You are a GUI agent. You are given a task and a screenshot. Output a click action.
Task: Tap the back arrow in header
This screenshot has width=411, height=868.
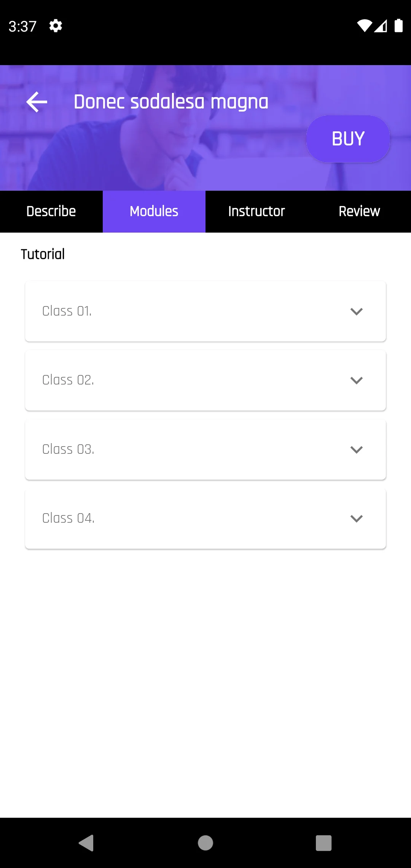[37, 102]
